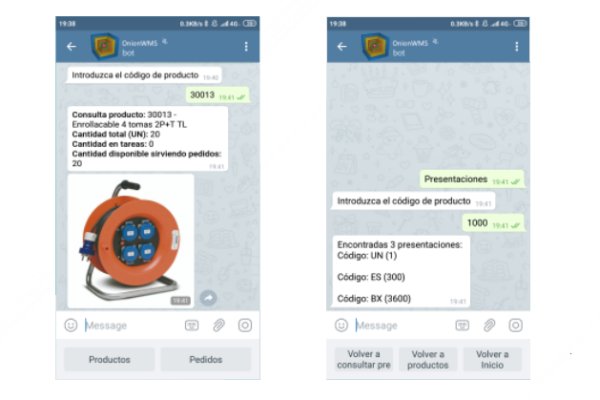Open camera icon in right chat
This screenshot has height=400, width=600.
click(515, 325)
